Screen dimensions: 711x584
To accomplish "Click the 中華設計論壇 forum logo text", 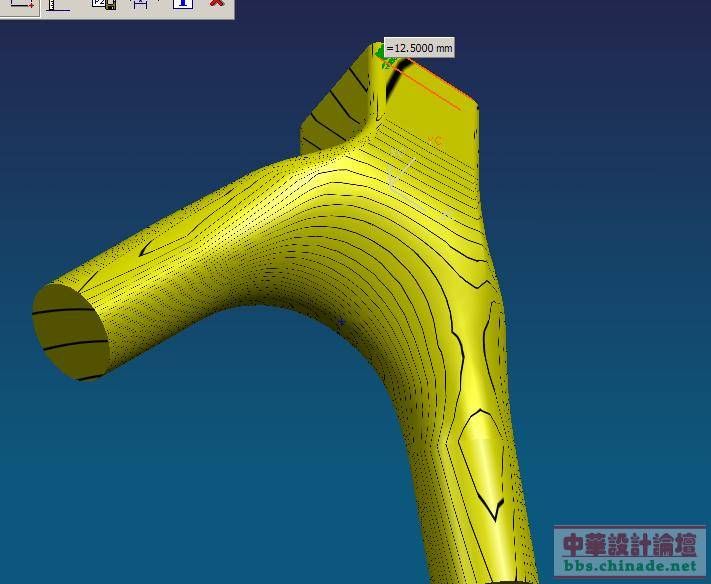I will coord(630,544).
